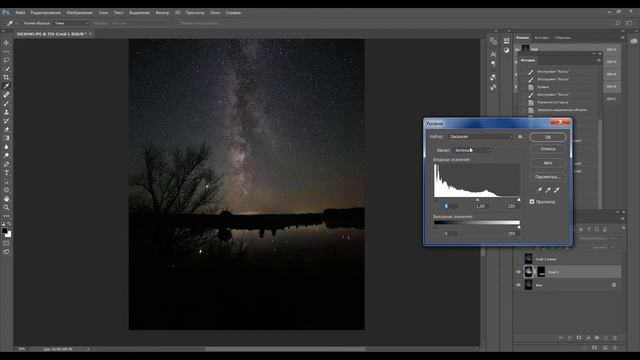
Task: Select the Gradient tool
Action: pos(6,138)
